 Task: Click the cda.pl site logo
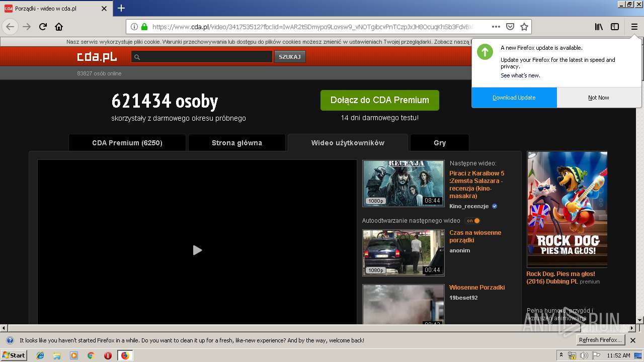pos(97,57)
